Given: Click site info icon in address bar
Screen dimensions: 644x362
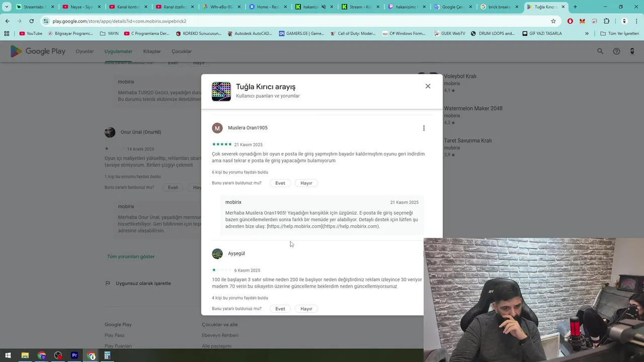Looking at the screenshot, I should coord(46,21).
